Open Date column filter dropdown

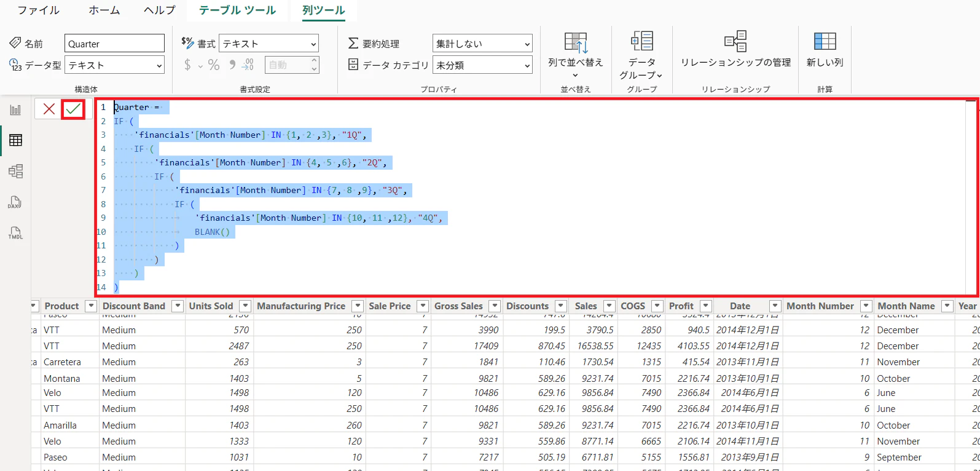pyautogui.click(x=775, y=306)
